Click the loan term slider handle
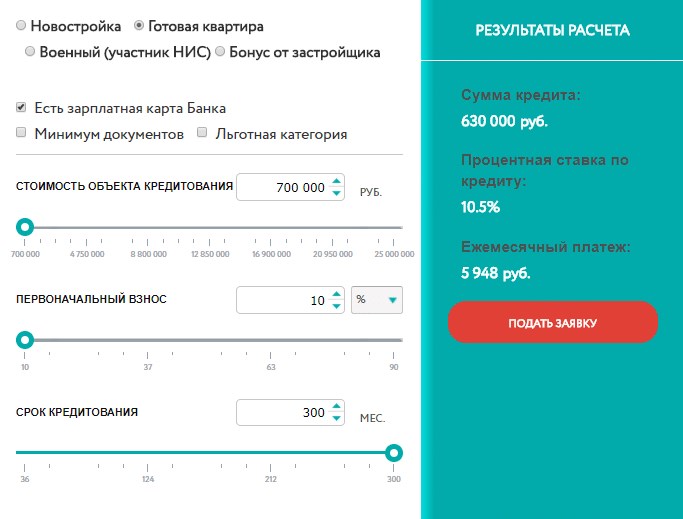Screen dimensions: 683x519 click(x=394, y=453)
